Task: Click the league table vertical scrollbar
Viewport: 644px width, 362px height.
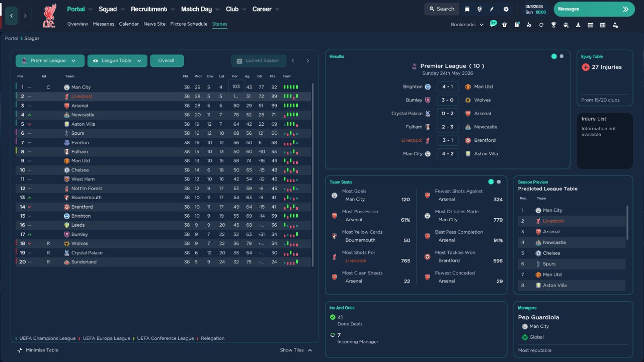Action: [313, 174]
